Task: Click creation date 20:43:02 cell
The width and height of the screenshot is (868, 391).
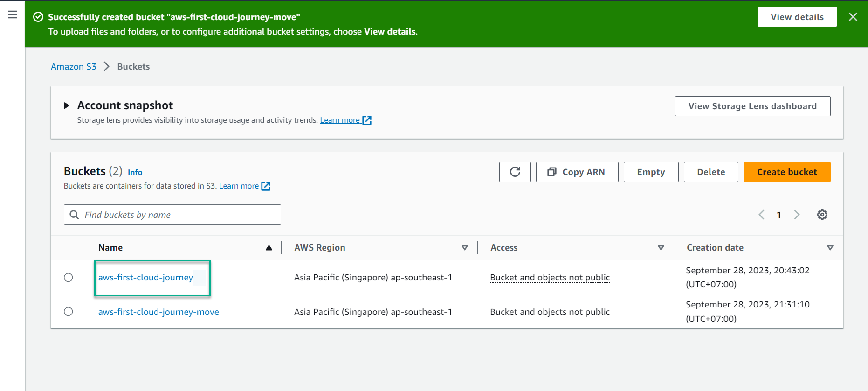Action: (748, 277)
